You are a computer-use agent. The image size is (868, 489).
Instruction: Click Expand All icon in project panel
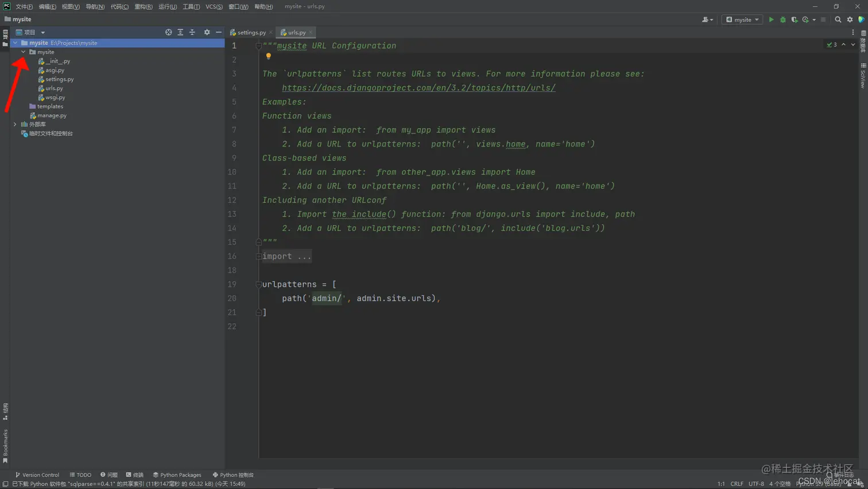[x=180, y=32]
